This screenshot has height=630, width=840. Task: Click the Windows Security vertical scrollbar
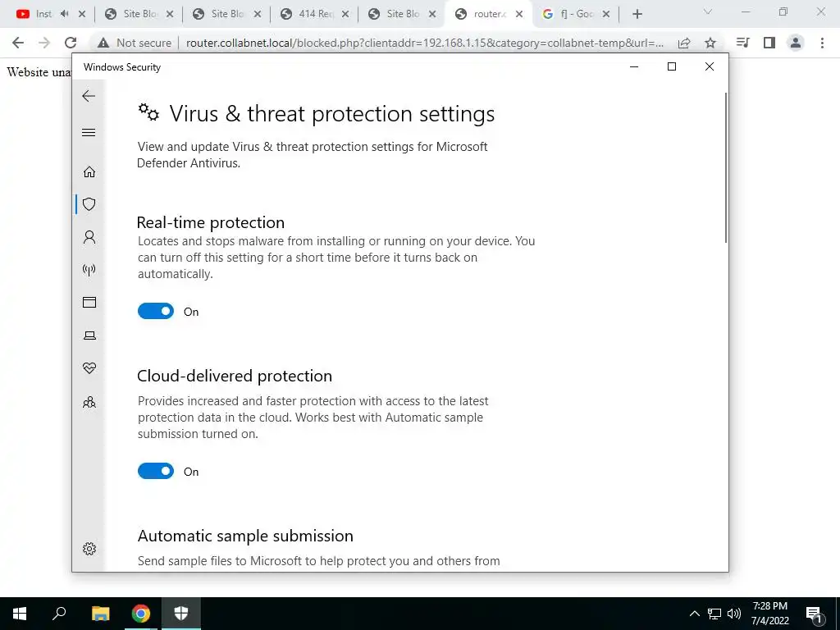(726, 167)
